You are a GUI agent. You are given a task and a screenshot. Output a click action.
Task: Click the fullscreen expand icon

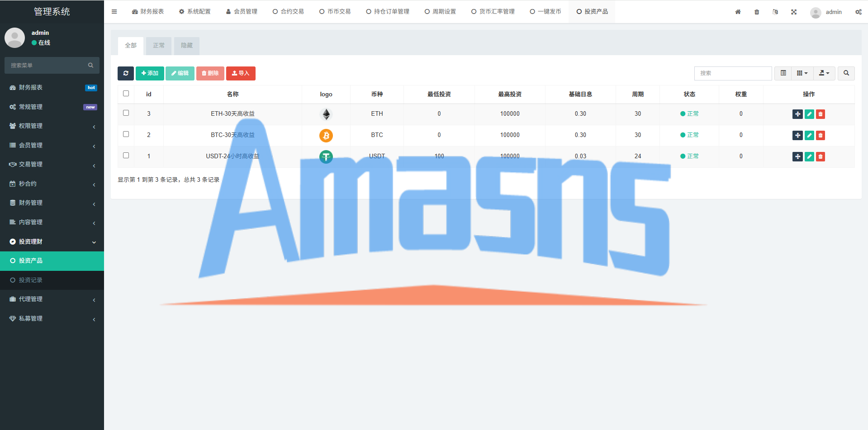[x=794, y=12]
